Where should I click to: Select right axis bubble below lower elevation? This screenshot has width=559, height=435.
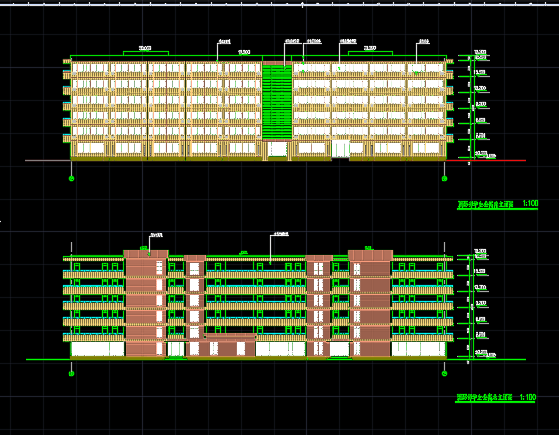point(444,374)
